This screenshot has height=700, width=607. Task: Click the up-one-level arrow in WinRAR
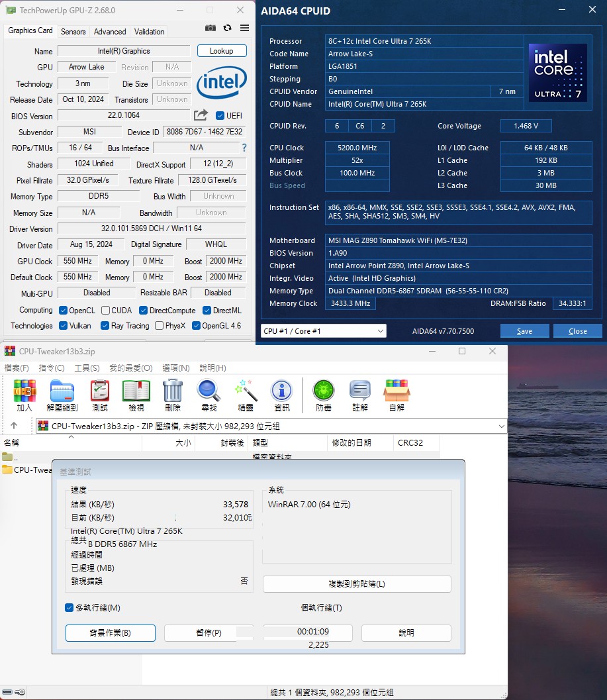(x=14, y=425)
